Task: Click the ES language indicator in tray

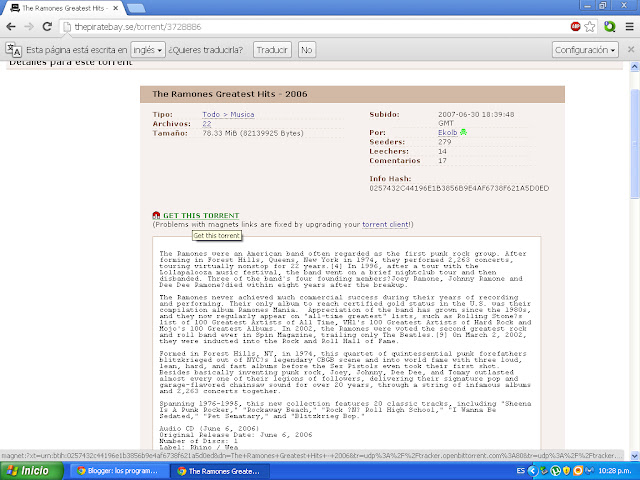Action: tap(520, 471)
